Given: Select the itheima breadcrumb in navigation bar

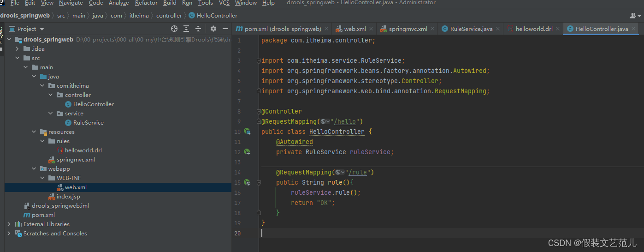Looking at the screenshot, I should click(140, 15).
